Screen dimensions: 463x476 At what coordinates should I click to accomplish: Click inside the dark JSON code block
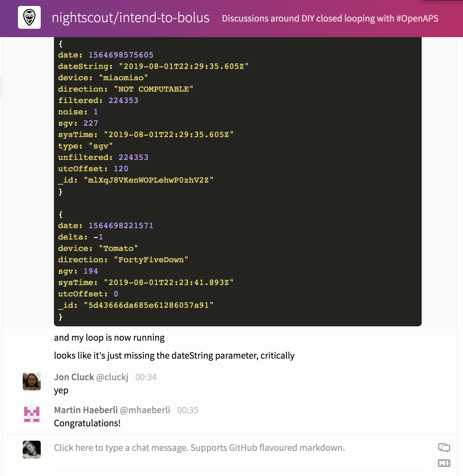[x=238, y=181]
